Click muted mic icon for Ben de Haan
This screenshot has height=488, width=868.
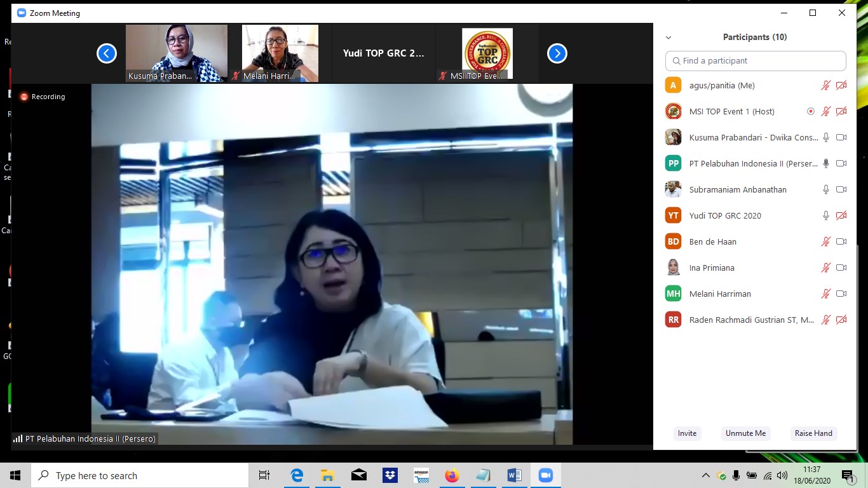[x=826, y=241]
